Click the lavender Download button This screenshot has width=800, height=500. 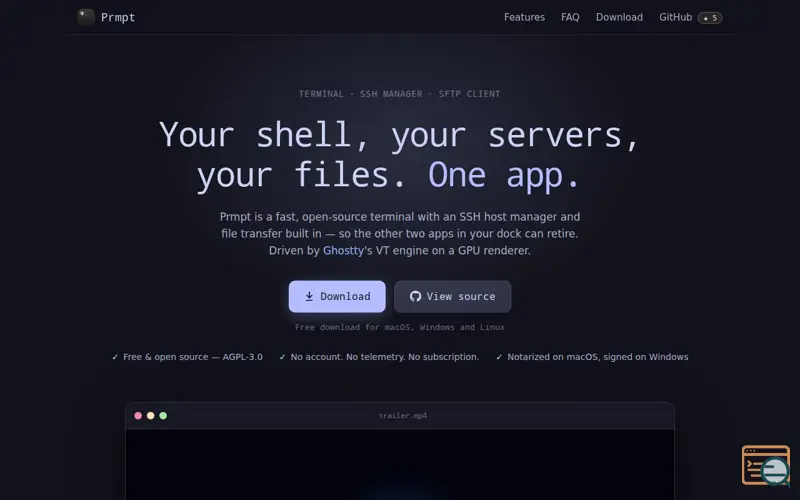point(337,296)
